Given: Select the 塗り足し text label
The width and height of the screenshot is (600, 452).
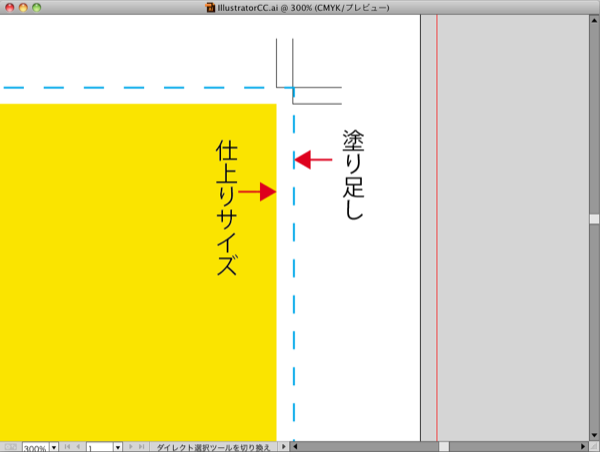Looking at the screenshot, I should (351, 174).
